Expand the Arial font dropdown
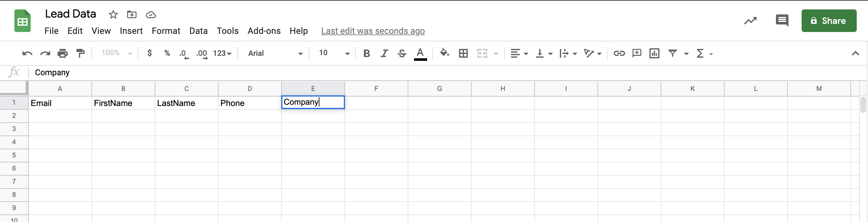 point(275,53)
